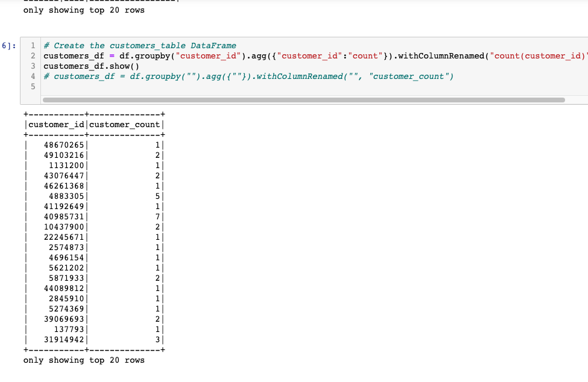This screenshot has height=382, width=588.
Task: Click the top "only showing top 20 rows" text
Action: [83, 10]
